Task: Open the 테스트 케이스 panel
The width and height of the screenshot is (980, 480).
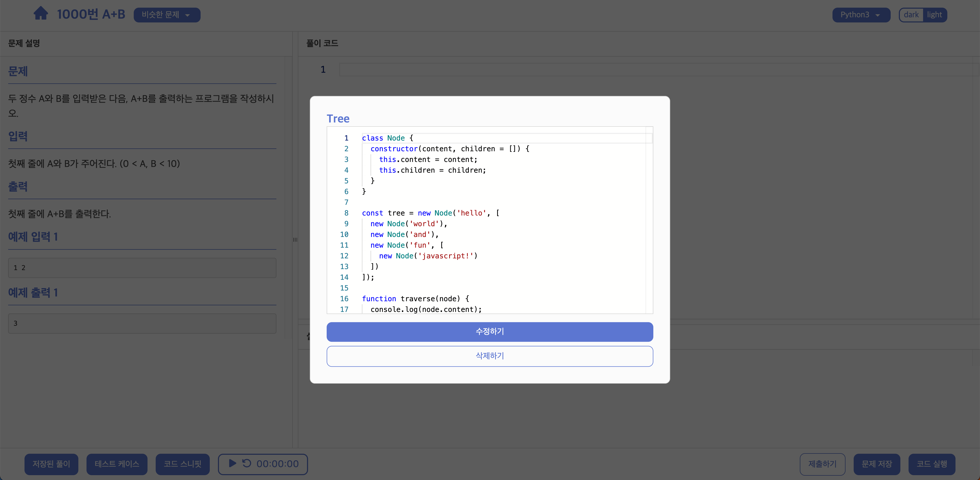Action: tap(117, 464)
